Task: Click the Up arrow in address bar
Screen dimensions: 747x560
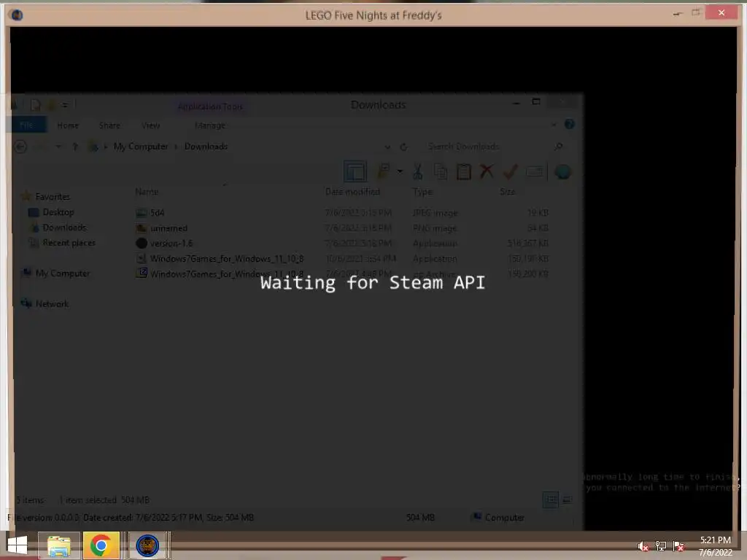Action: click(x=75, y=147)
